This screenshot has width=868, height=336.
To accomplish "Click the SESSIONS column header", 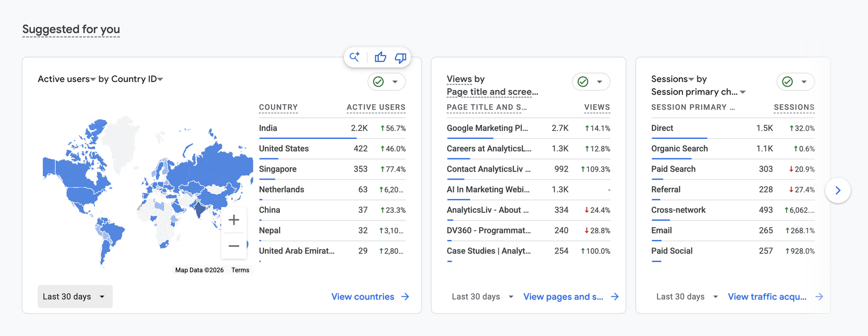I will click(x=794, y=107).
